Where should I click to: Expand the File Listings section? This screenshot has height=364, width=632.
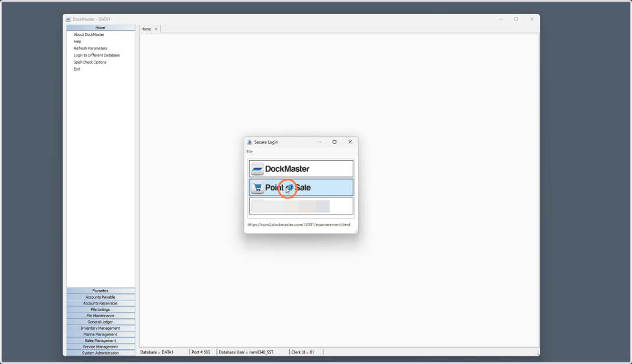101,310
